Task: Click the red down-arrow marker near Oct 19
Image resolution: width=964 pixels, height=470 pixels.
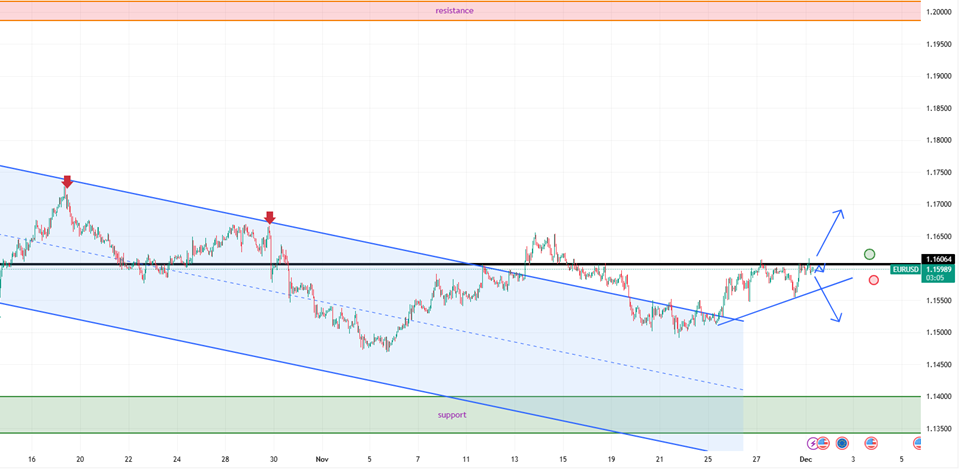Action: pos(67,182)
